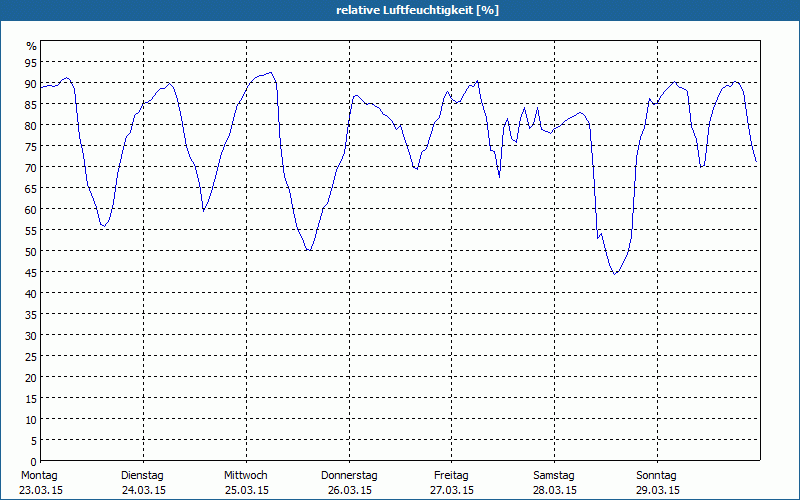Click the lowest humidity dip on Samstag
This screenshot has width=800, height=500.
click(x=614, y=274)
